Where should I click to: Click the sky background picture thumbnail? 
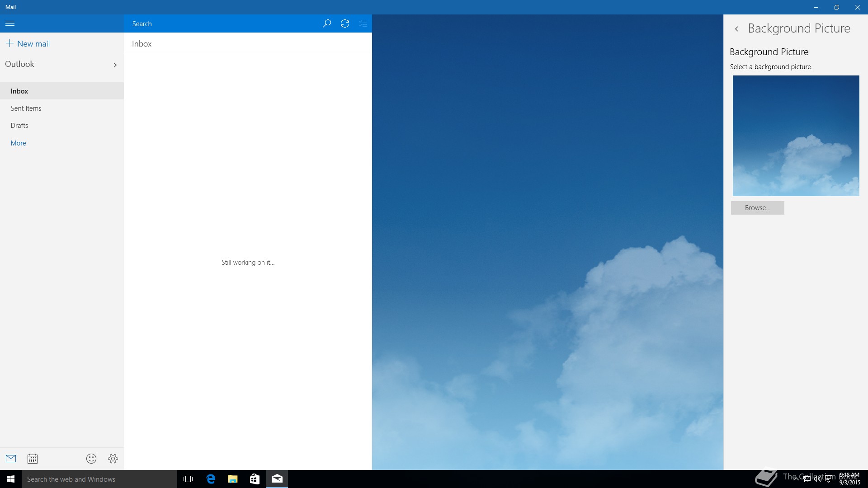coord(796,136)
